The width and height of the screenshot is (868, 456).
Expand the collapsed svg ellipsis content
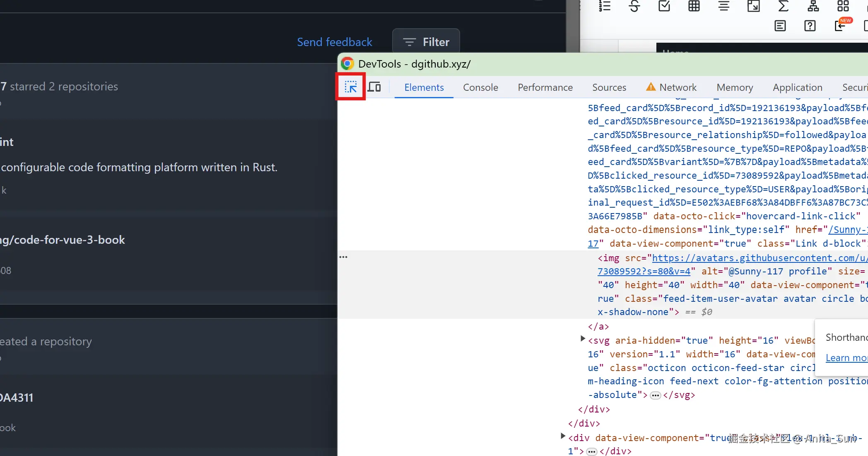pos(655,395)
